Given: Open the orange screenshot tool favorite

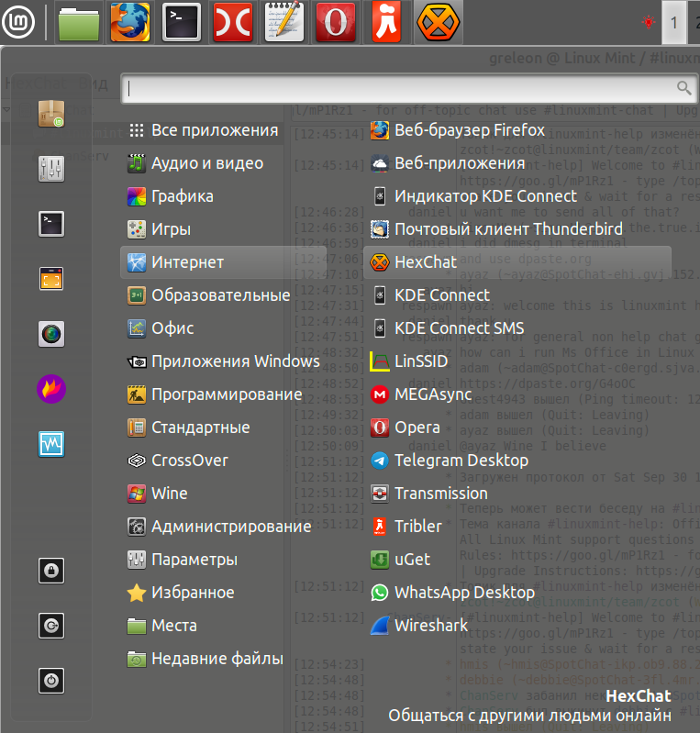Looking at the screenshot, I should tap(51, 279).
